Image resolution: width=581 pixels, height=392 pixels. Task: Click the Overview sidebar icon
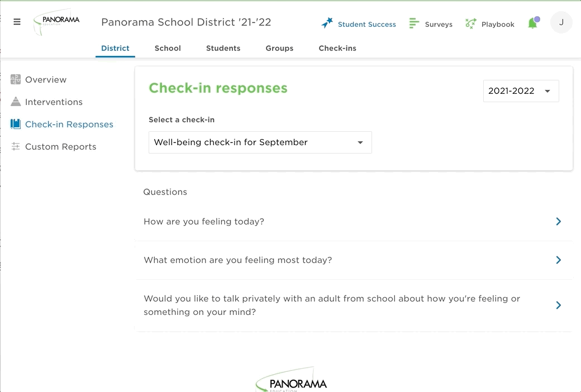[x=16, y=79]
